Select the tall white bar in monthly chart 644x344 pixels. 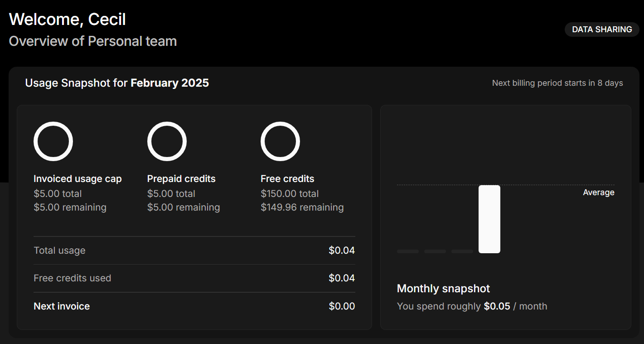(x=489, y=219)
